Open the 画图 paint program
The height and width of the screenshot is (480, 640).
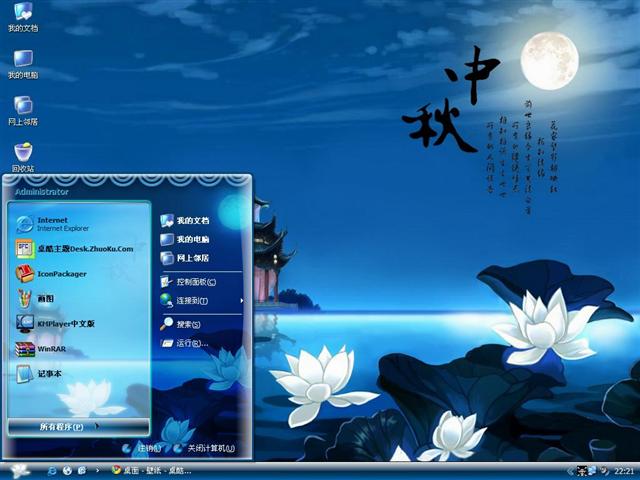(46, 298)
